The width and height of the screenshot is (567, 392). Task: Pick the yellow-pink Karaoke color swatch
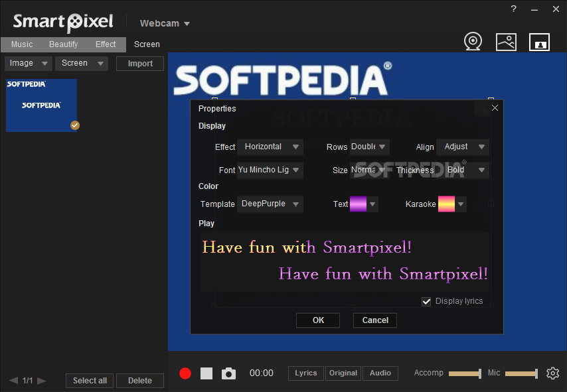coord(447,204)
